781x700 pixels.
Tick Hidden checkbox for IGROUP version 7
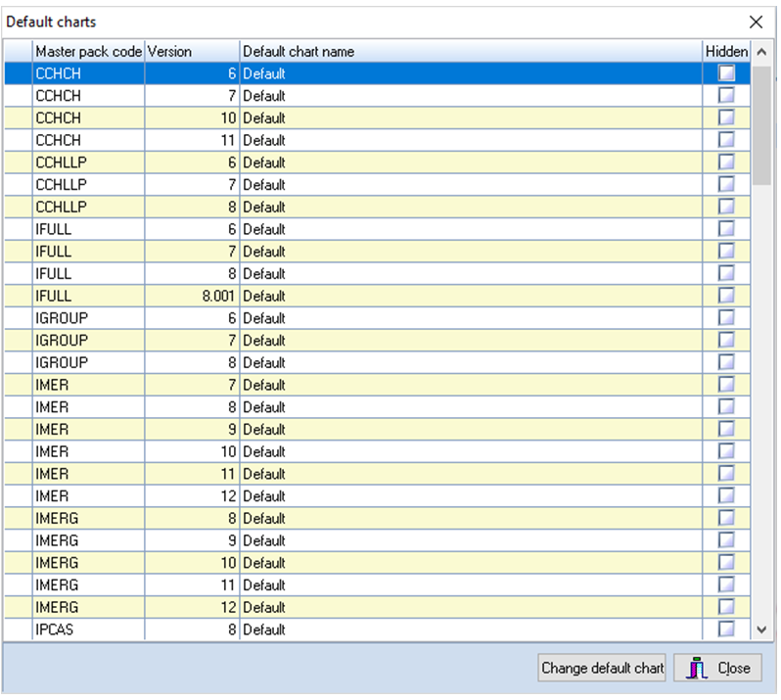[x=726, y=341]
